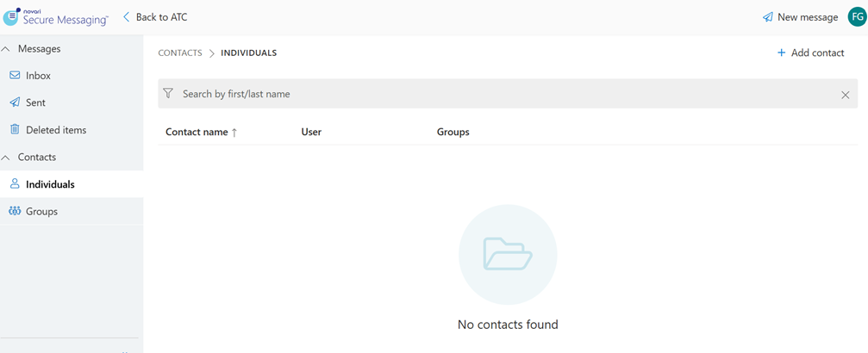Viewport: 868px width, 353px height.
Task: Open the Inbox folder
Action: coord(72,76)
